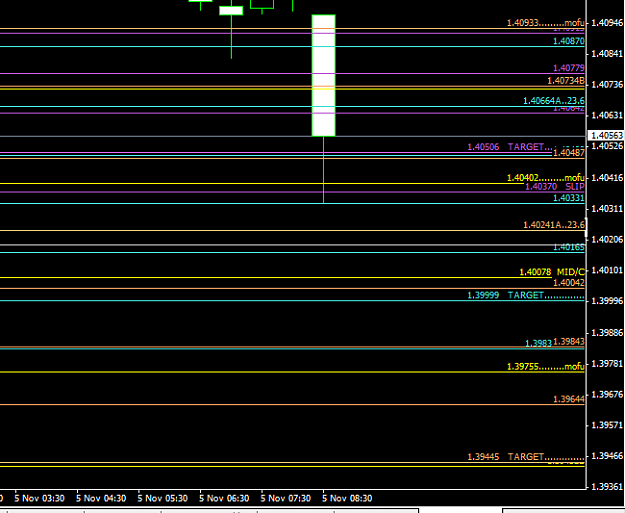
Task: Click price axis value 1.40416
Action: [607, 177]
